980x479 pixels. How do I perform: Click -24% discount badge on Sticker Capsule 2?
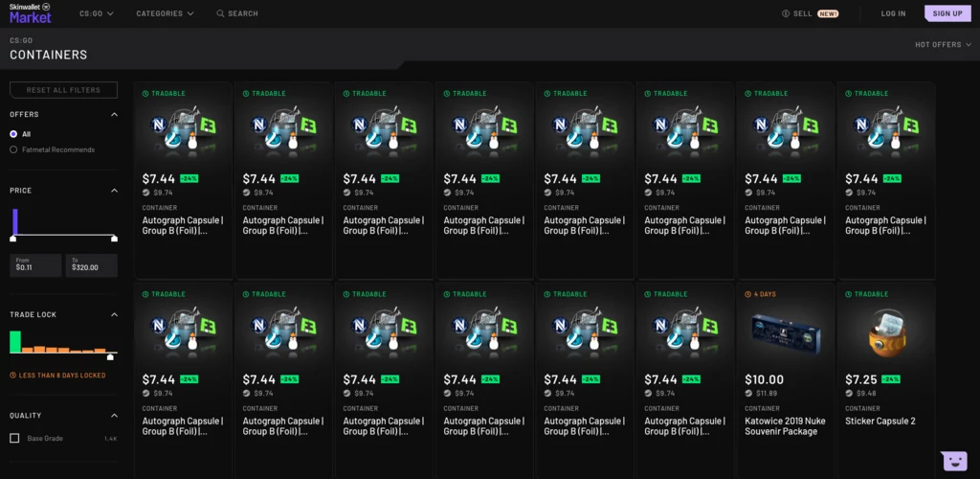[892, 379]
